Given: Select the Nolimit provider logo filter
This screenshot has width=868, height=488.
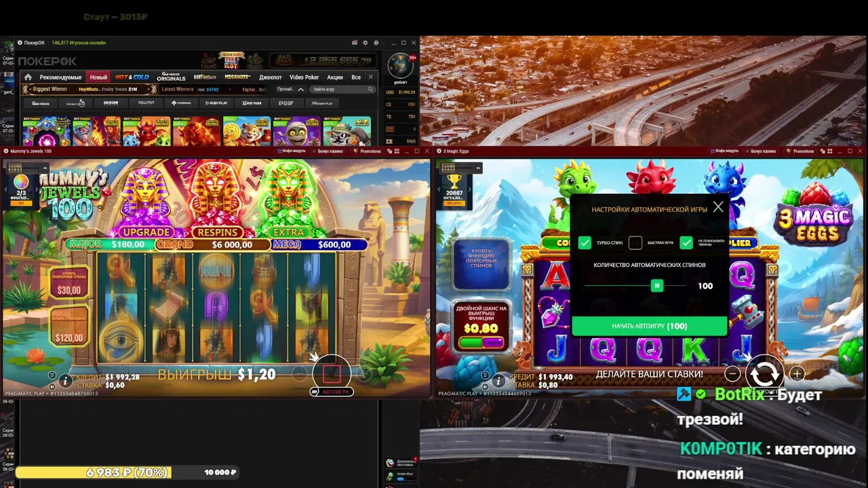Looking at the screenshot, I should pos(146,103).
